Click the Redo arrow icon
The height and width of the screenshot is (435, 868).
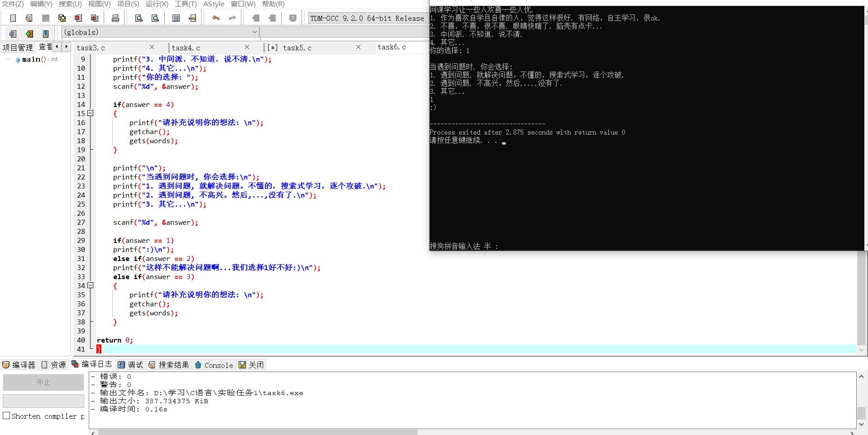[232, 18]
